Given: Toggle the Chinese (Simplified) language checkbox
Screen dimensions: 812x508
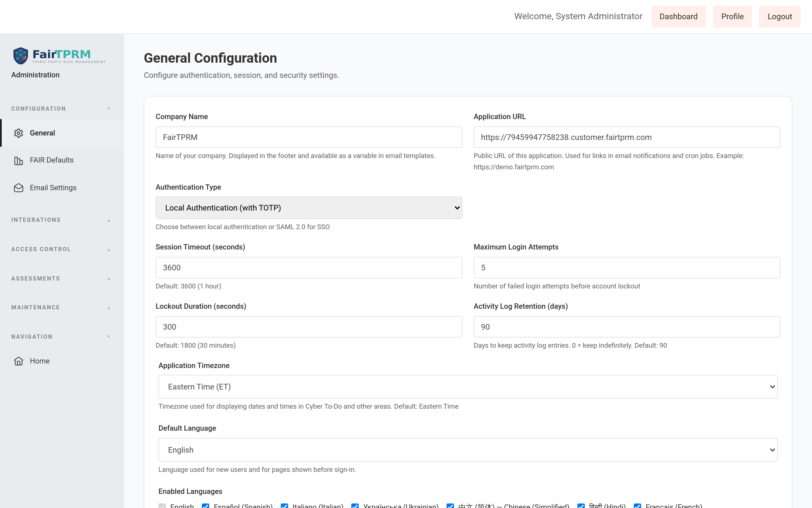Looking at the screenshot, I should 450,506.
